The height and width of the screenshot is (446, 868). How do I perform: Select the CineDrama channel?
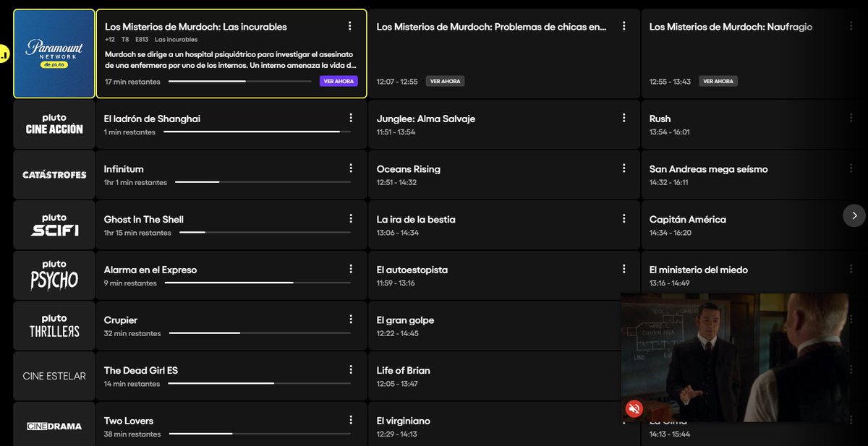pyautogui.click(x=54, y=425)
